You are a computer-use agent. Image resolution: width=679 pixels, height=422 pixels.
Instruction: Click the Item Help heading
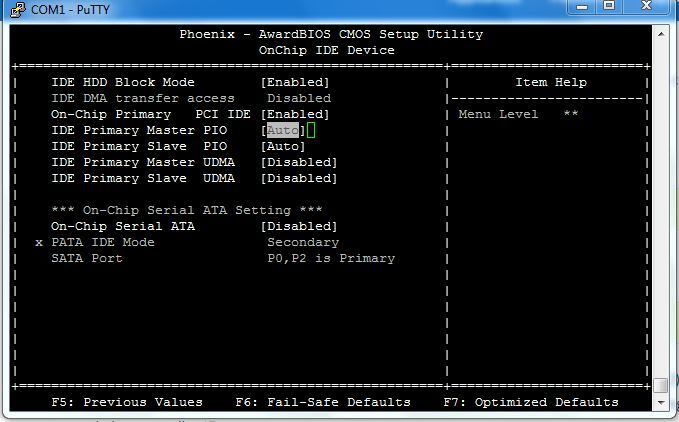[551, 82]
